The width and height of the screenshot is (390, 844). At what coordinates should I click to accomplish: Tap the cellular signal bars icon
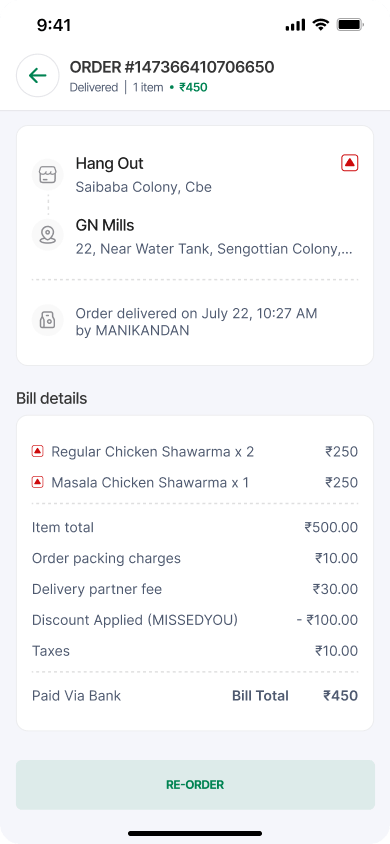pyautogui.click(x=295, y=25)
